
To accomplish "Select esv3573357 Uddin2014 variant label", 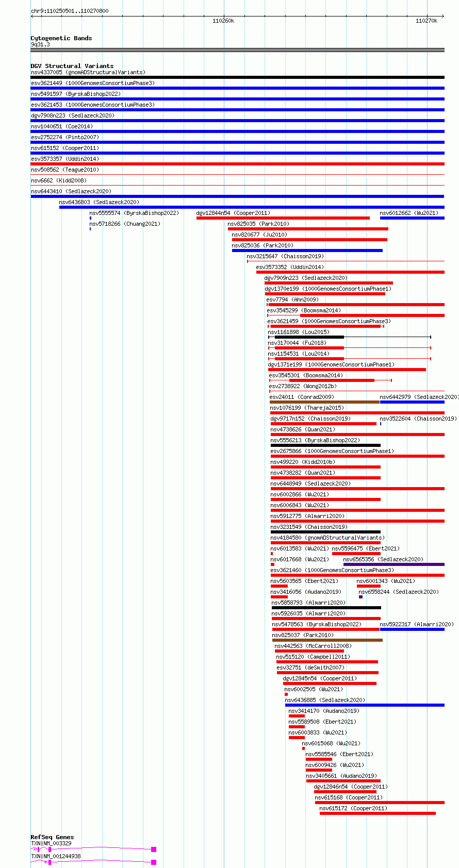I will tap(65, 159).
